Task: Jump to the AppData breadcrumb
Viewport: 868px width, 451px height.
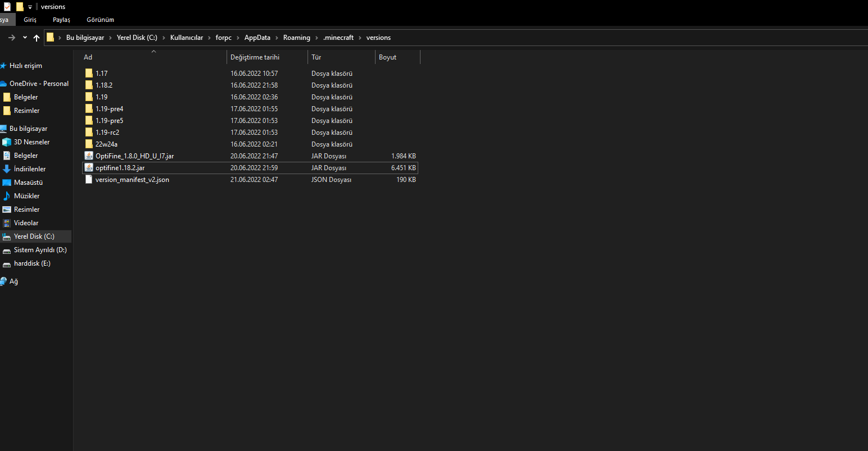Action: click(257, 38)
